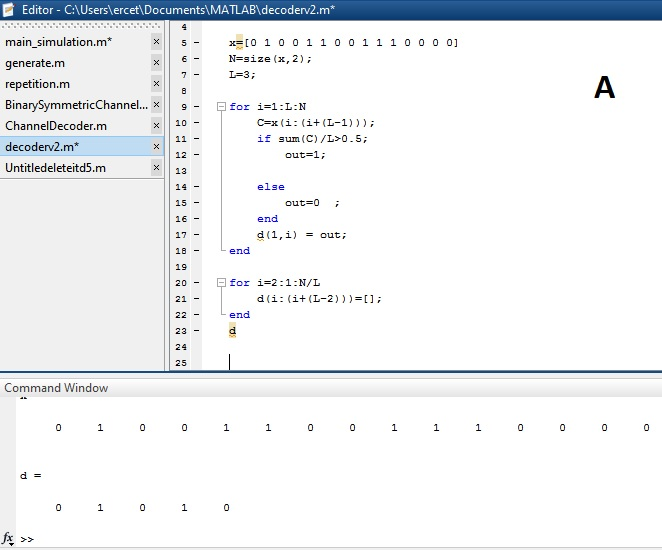
Task: Switch to ChannelDecoder.m file
Action: 57,126
